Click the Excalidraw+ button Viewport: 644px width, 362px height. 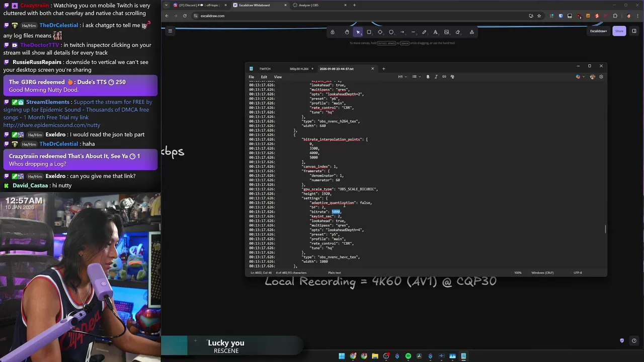click(x=598, y=31)
